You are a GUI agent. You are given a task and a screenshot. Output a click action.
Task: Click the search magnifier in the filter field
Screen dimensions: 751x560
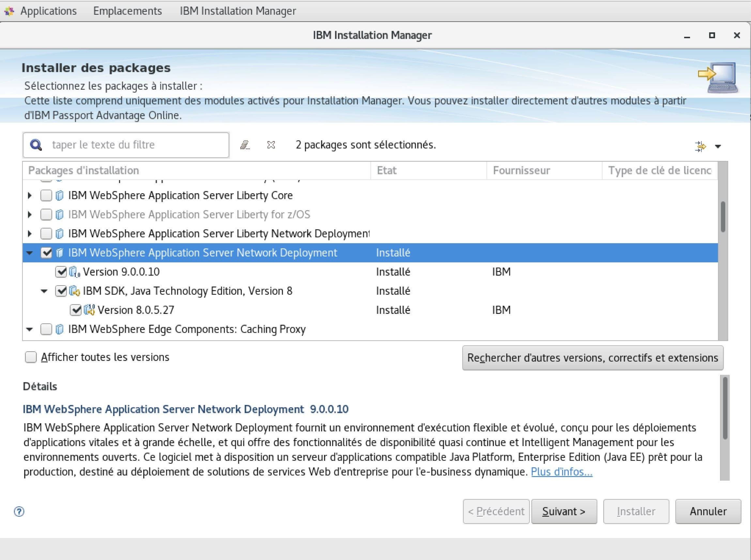36,145
